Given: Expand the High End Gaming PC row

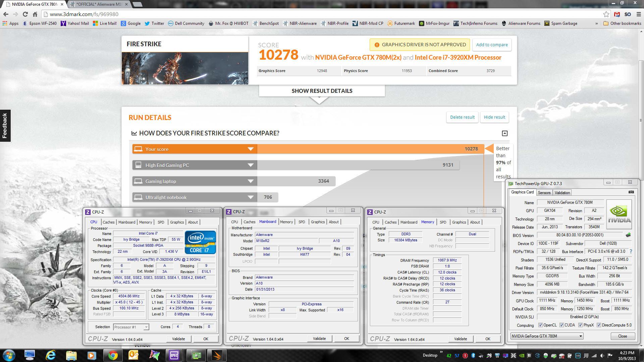Looking at the screenshot, I should tap(250, 165).
